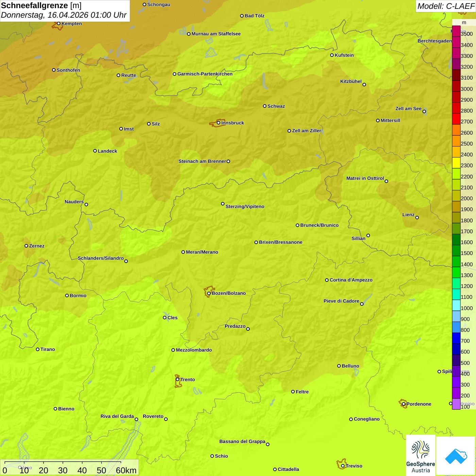Click the Cittadella label
This screenshot has width=476, height=476.
click(288, 469)
